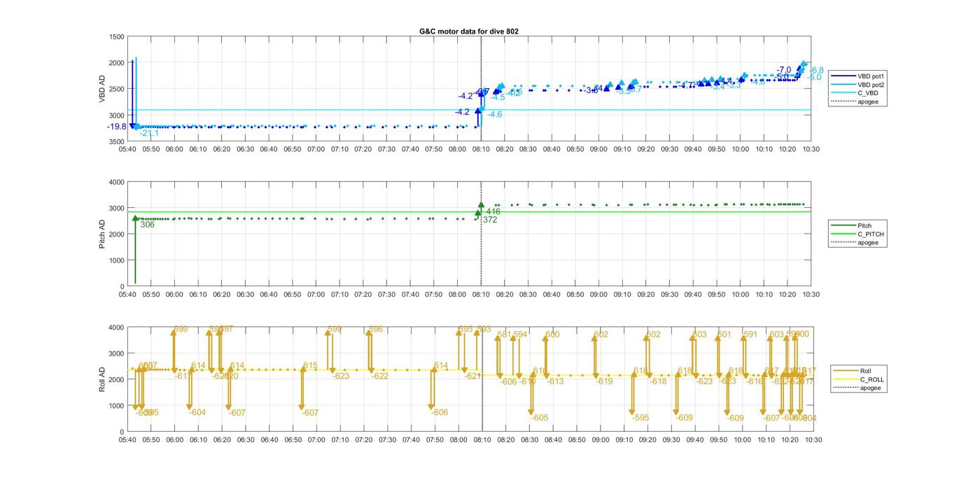This screenshot has width=980, height=485.
Task: Click the "596" roll data label
Action: point(376,329)
